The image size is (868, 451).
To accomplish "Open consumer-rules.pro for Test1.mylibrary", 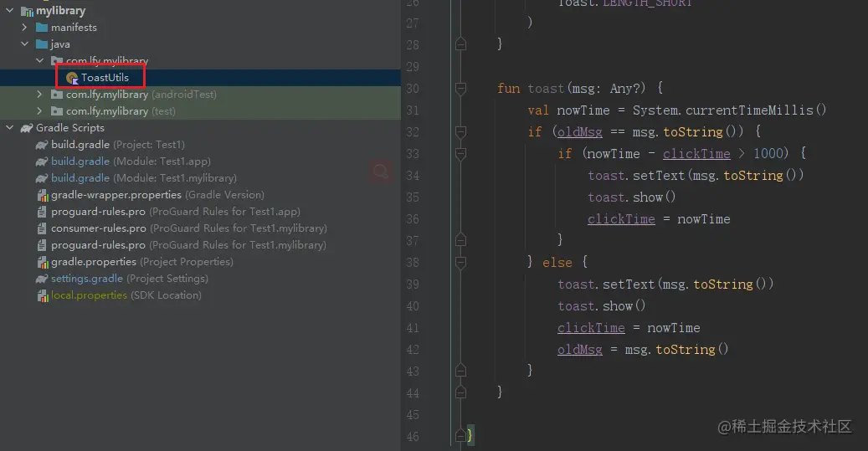I will [189, 228].
